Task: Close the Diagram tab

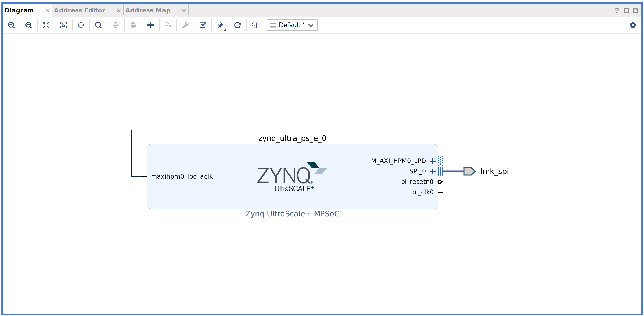Action: click(x=48, y=11)
